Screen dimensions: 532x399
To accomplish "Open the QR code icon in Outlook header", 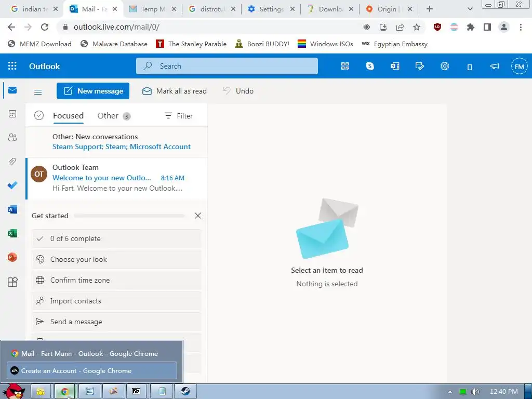I will click(345, 66).
